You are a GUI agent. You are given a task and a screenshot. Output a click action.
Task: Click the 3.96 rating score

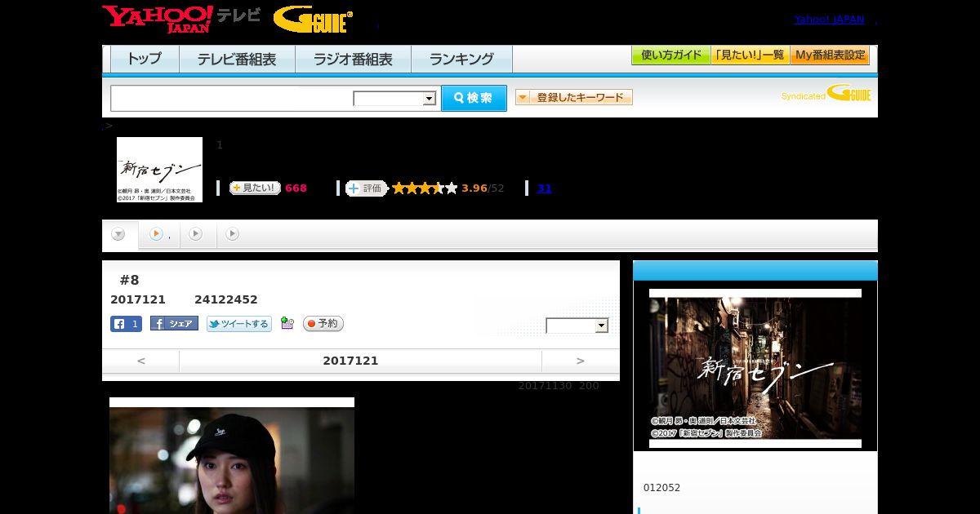(x=474, y=188)
